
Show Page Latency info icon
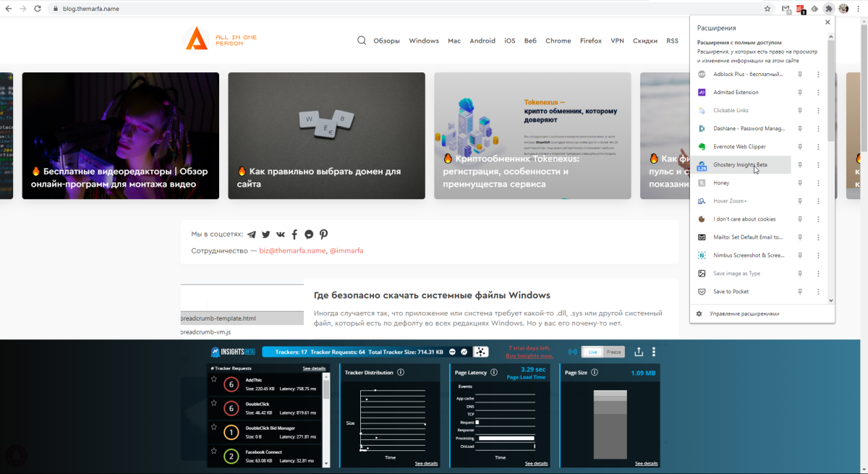tap(494, 372)
